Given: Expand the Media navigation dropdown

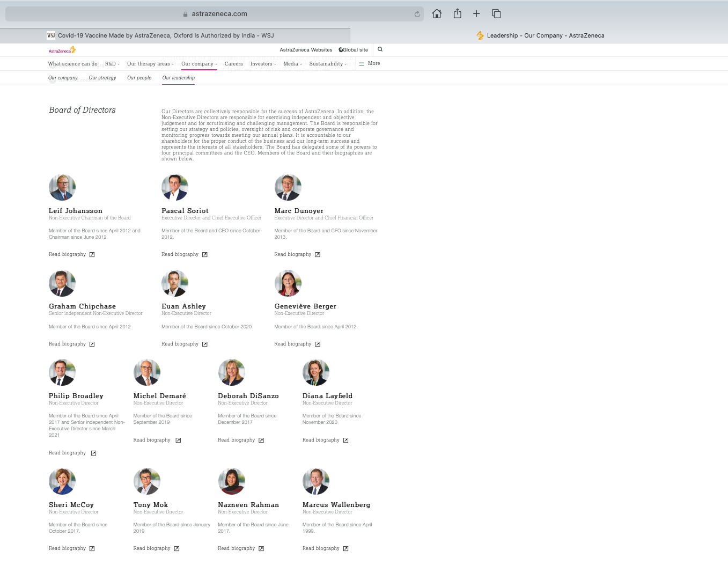Looking at the screenshot, I should pyautogui.click(x=292, y=64).
